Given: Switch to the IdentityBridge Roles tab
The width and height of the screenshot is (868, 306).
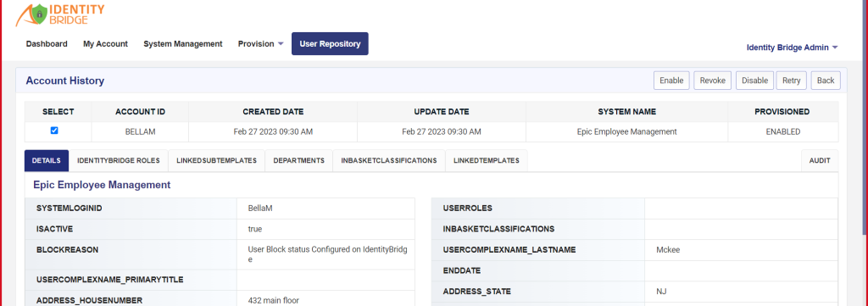Looking at the screenshot, I should (x=119, y=160).
